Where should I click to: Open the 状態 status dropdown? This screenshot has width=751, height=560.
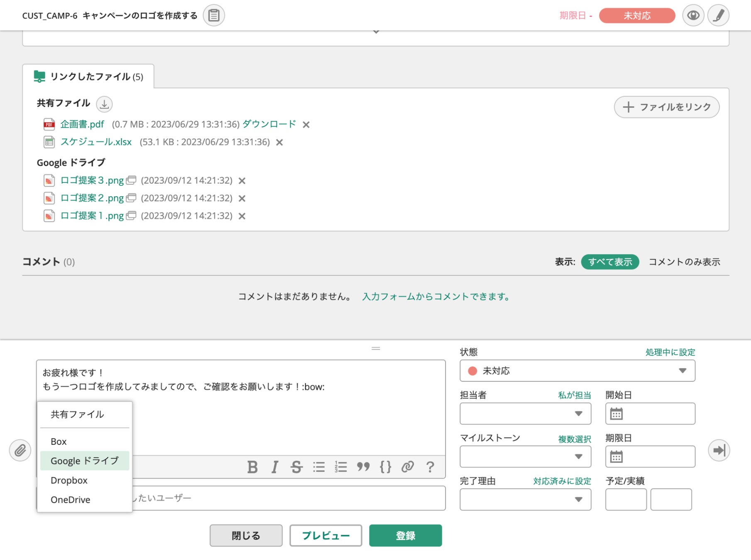click(577, 371)
